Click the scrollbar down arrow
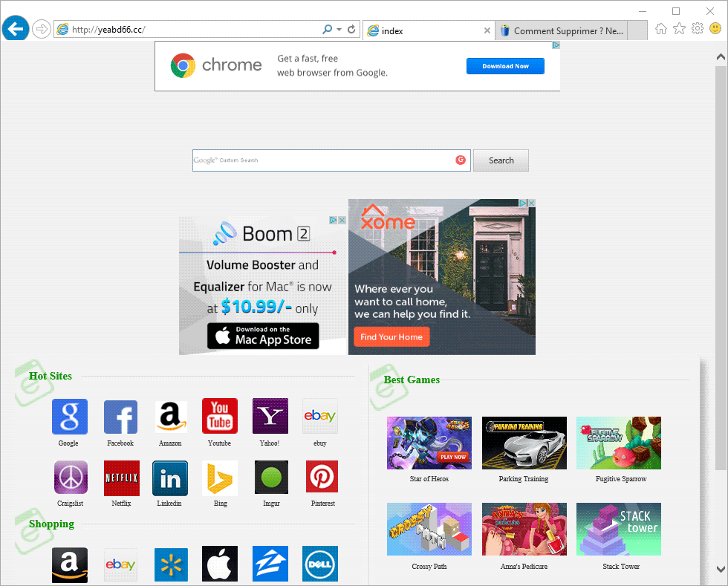Viewport: 728px width, 586px height. (721, 569)
